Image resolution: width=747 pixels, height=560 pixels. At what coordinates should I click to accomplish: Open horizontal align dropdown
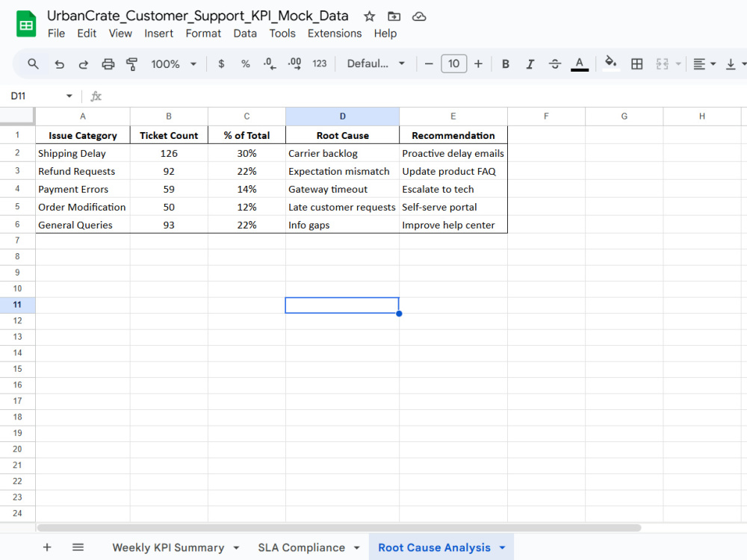(x=704, y=63)
